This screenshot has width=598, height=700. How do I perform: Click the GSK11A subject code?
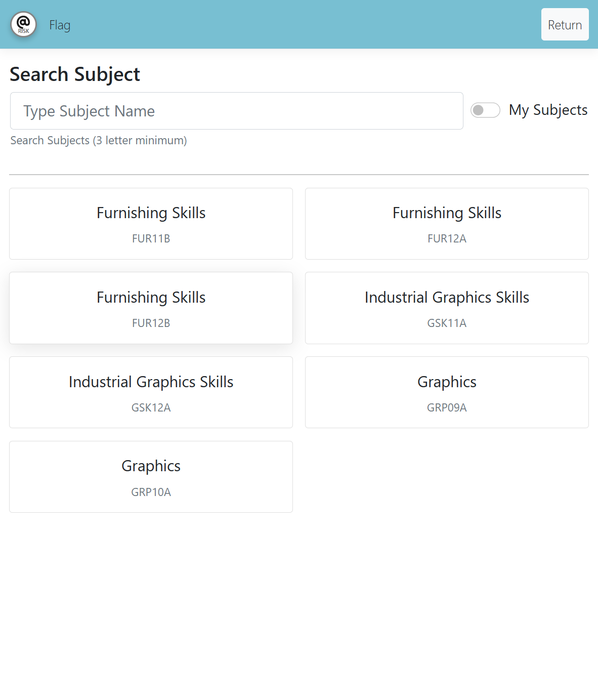coord(447,323)
